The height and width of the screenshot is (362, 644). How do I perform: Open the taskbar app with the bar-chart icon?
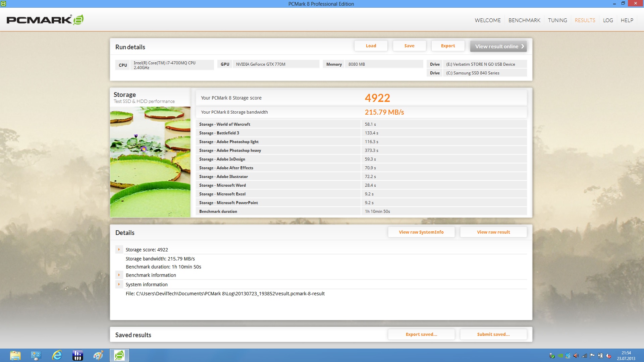tap(77, 355)
